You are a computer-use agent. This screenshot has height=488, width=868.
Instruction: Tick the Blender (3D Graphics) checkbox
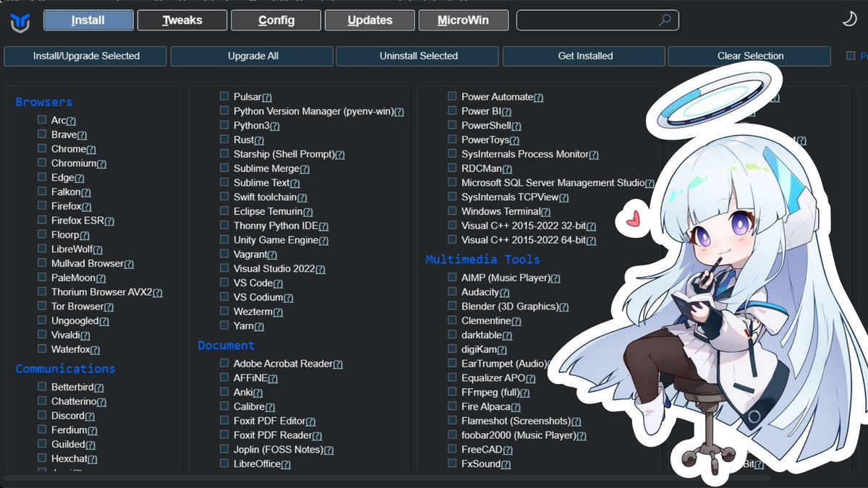pos(452,306)
